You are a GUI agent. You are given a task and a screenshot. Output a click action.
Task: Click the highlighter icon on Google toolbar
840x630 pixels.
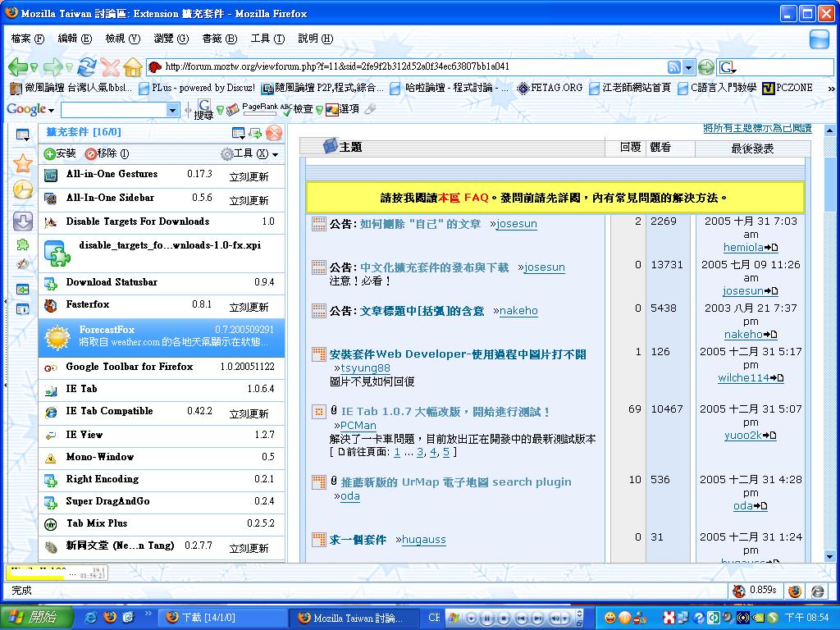[x=370, y=109]
